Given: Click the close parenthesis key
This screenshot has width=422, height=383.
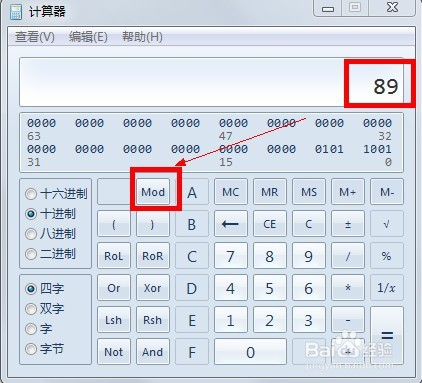Looking at the screenshot, I should 153,224.
